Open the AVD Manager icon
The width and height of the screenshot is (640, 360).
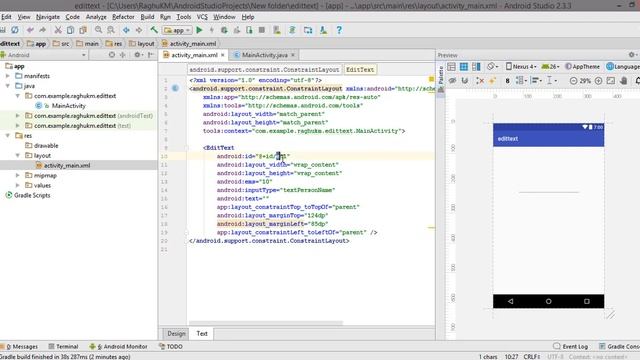tap(277, 30)
